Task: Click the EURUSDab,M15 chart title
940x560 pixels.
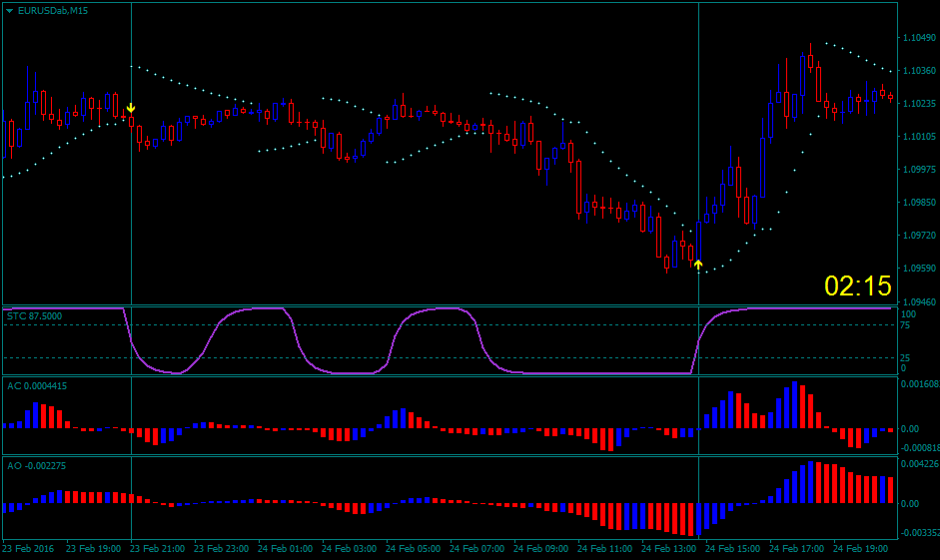Action: click(x=53, y=11)
